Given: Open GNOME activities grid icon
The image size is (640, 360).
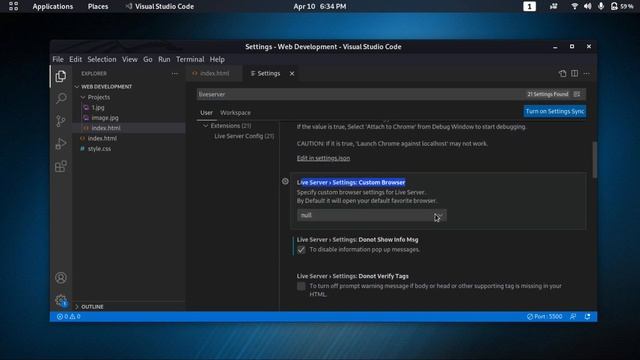Looking at the screenshot, I should [x=13, y=6].
